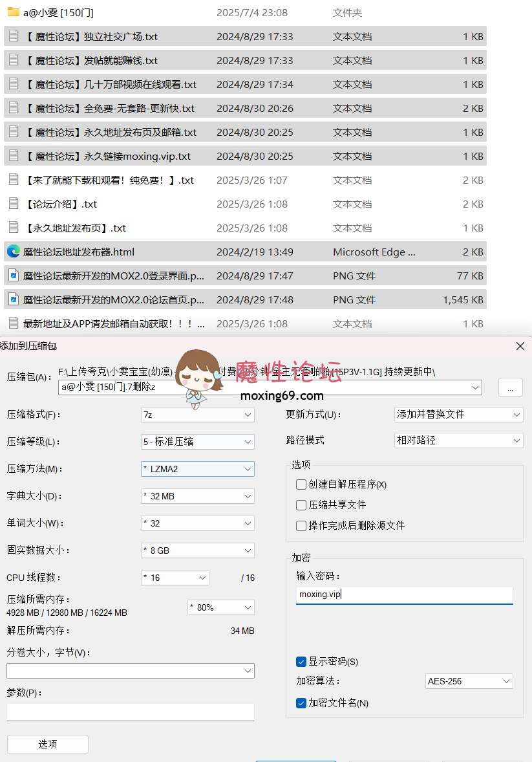Open the 压缩方法 LZMA2 dropdown
Image resolution: width=532 pixels, height=762 pixels.
coord(198,469)
